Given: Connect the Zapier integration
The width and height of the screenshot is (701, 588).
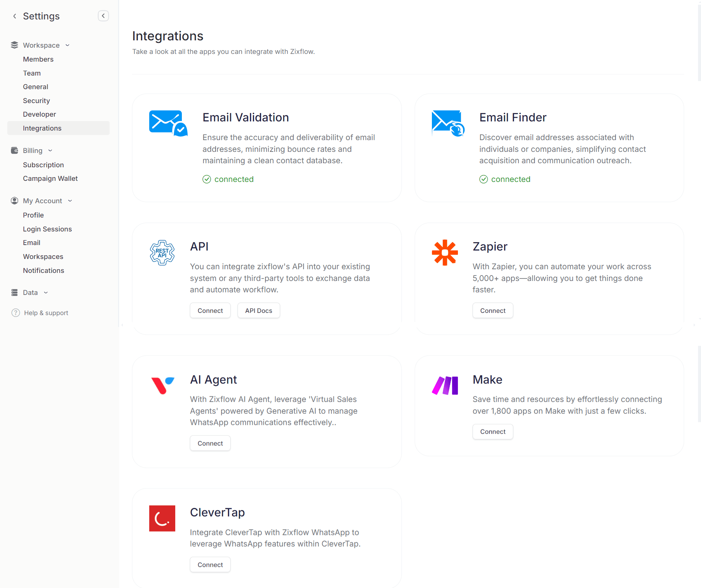Looking at the screenshot, I should (492, 311).
